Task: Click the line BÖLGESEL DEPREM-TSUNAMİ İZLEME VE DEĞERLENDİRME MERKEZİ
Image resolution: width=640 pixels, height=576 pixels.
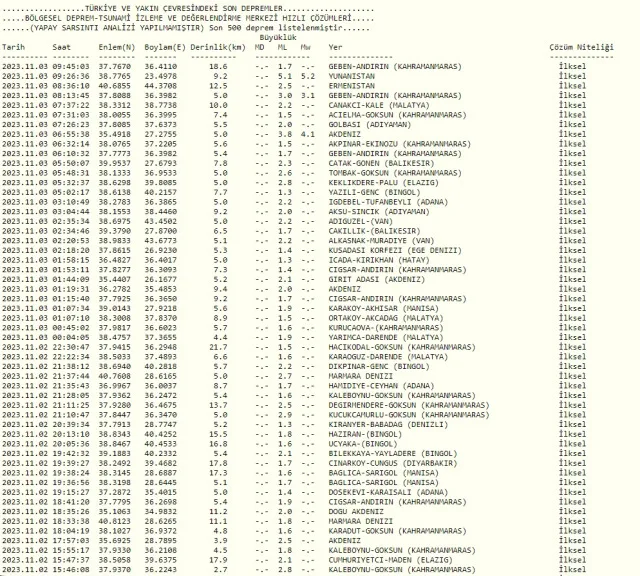Action: point(151,18)
